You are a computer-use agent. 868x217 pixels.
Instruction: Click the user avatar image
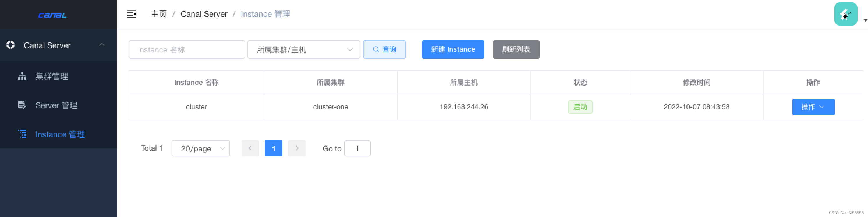pos(845,14)
